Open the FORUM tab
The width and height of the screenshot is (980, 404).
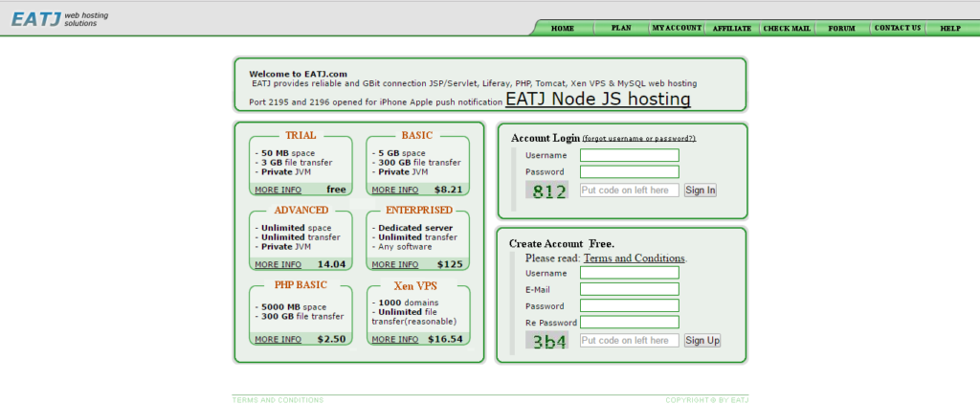[x=841, y=29]
